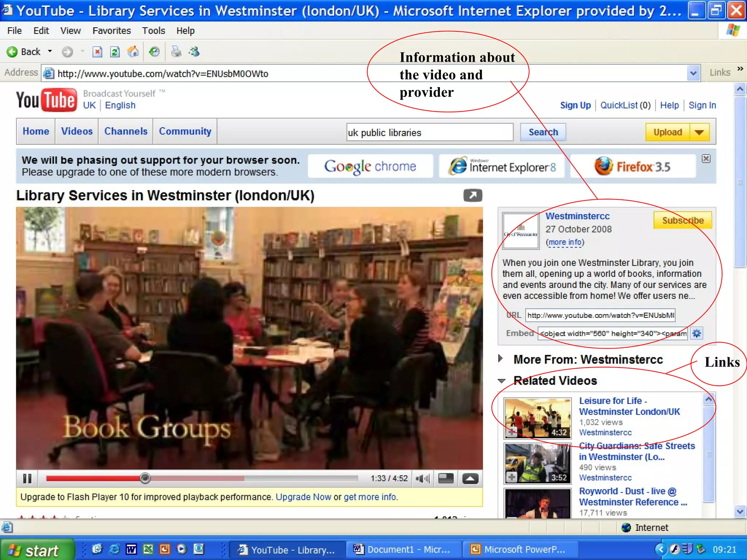Open Royworld - Dust live video link

(x=633, y=497)
